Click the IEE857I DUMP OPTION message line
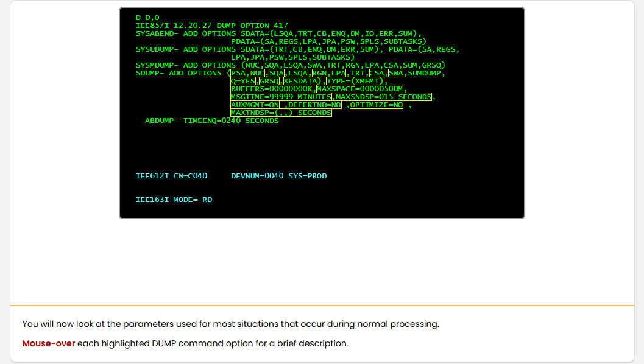The height and width of the screenshot is (364, 644). pyautogui.click(x=212, y=26)
